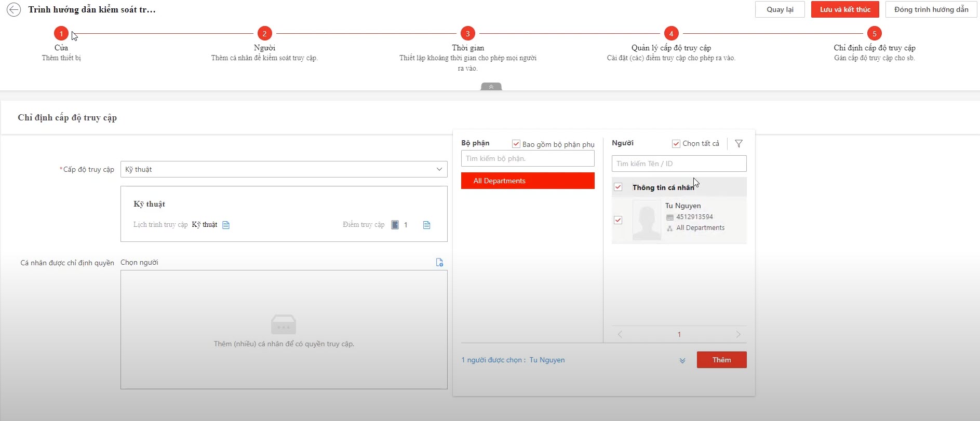Collapse the wizard steps header panel
Viewport: 980px width, 421px height.
(x=491, y=87)
